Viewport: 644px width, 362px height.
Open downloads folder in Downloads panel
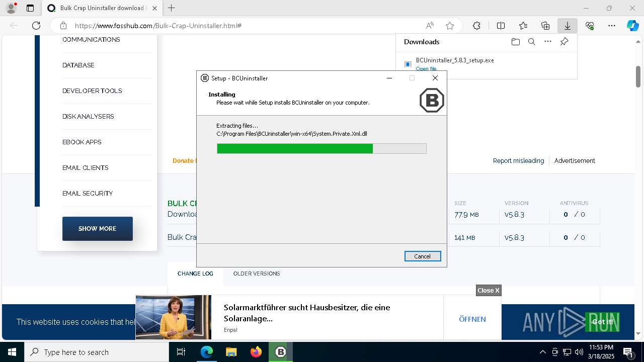pyautogui.click(x=515, y=42)
